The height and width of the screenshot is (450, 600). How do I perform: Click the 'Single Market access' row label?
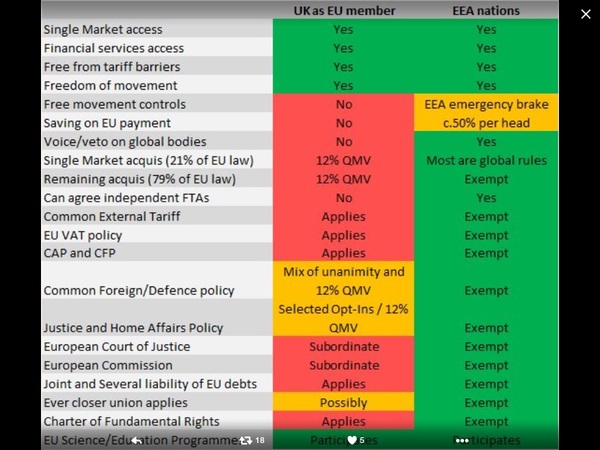pyautogui.click(x=103, y=30)
